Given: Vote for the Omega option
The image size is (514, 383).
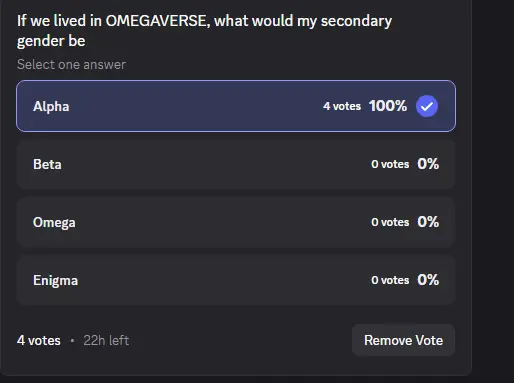Looking at the screenshot, I should pos(236,222).
